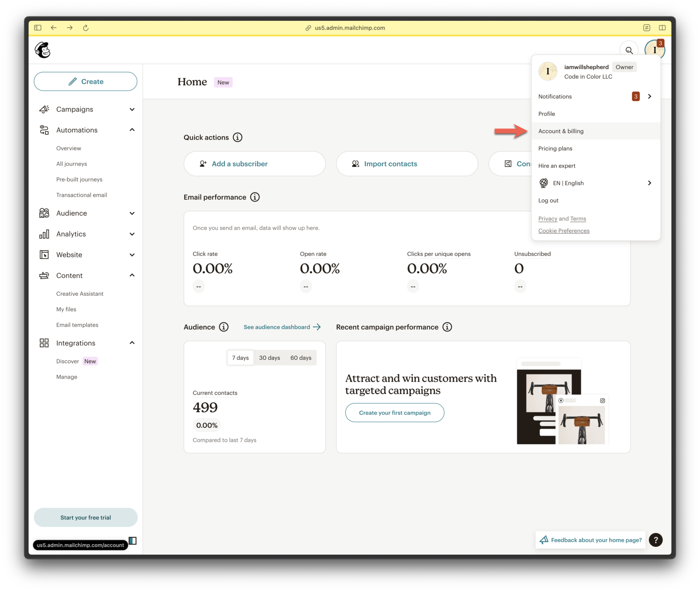Open See audience dashboard link
This screenshot has width=700, height=591.
coord(282,327)
